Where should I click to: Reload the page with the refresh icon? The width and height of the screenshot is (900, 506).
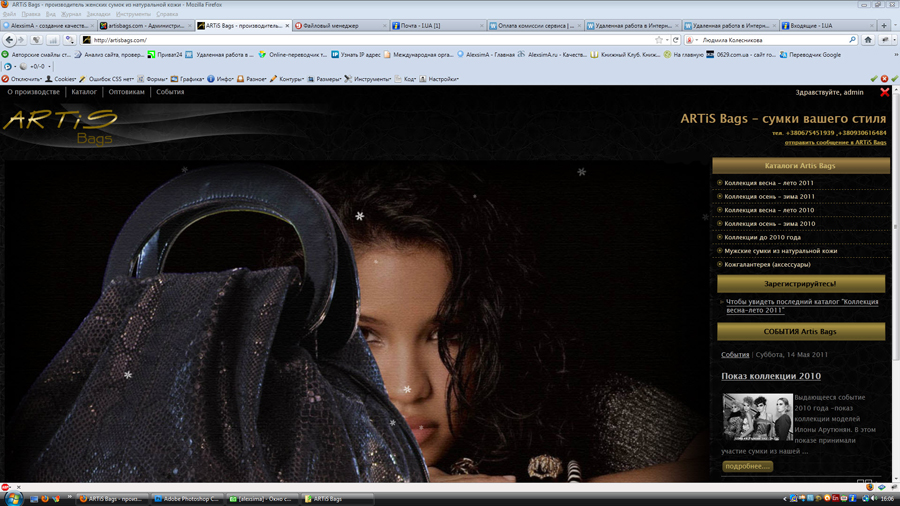coord(676,40)
